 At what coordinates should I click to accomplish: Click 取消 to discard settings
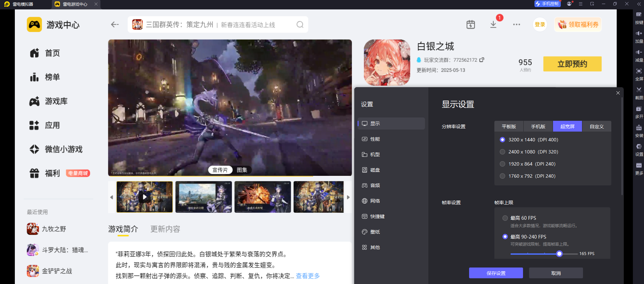(x=556, y=273)
